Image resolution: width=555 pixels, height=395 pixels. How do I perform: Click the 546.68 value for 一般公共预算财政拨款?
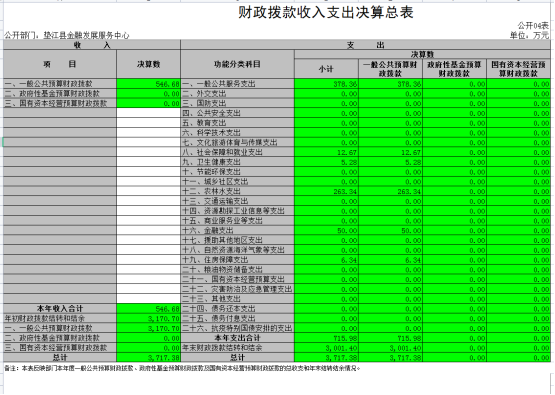click(x=148, y=84)
